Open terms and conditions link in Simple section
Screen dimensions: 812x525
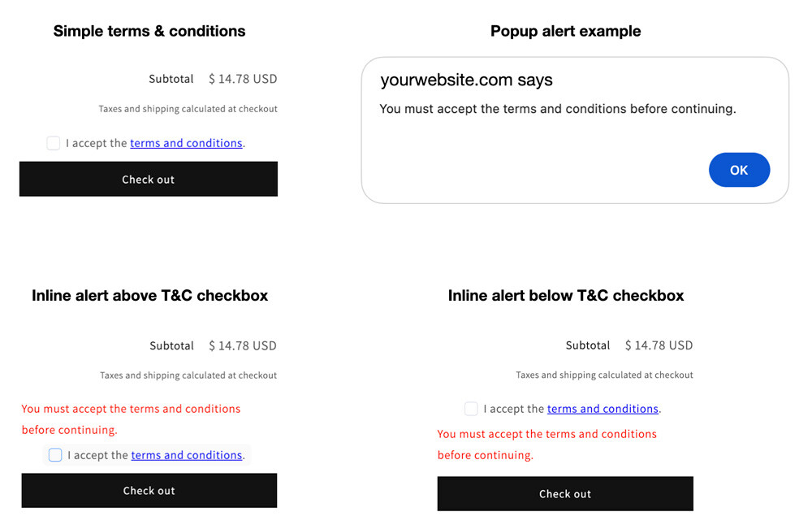186,143
